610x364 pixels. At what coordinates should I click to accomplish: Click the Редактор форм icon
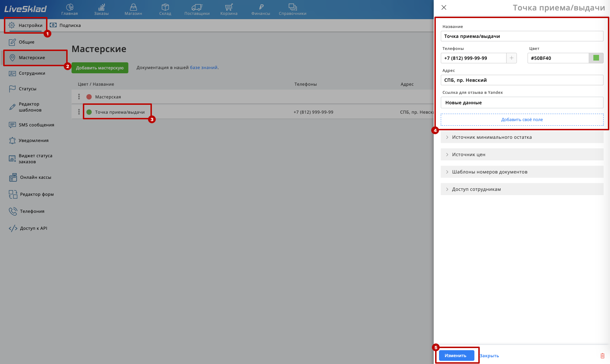pos(13,194)
